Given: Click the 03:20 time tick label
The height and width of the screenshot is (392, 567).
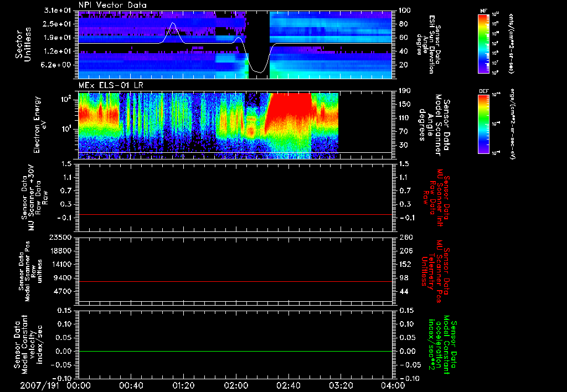Looking at the screenshot, I should (x=341, y=385).
